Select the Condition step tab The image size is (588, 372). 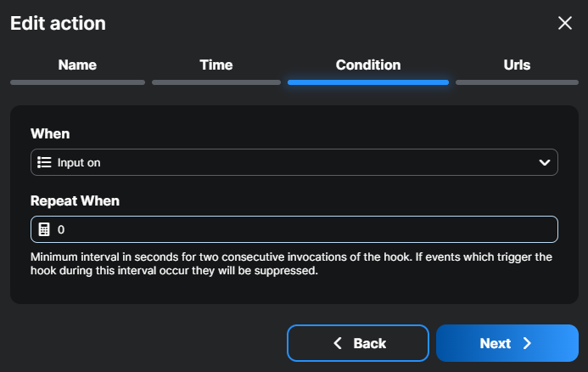[x=368, y=65]
